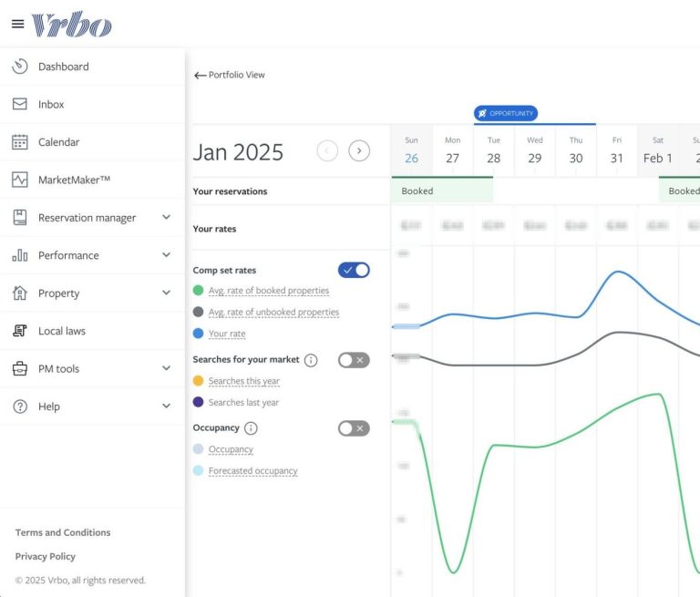Select Tuesday 28 date column
700x597 pixels.
(493, 151)
